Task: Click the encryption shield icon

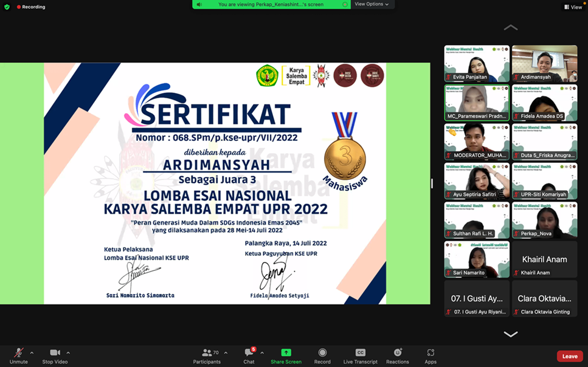Action: click(x=7, y=7)
